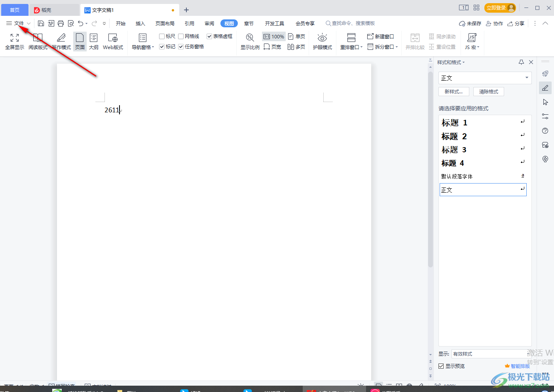Screen dimensions: 554x392
Task: Open the Developer Tools (开发工具) tab
Action: coord(275,23)
